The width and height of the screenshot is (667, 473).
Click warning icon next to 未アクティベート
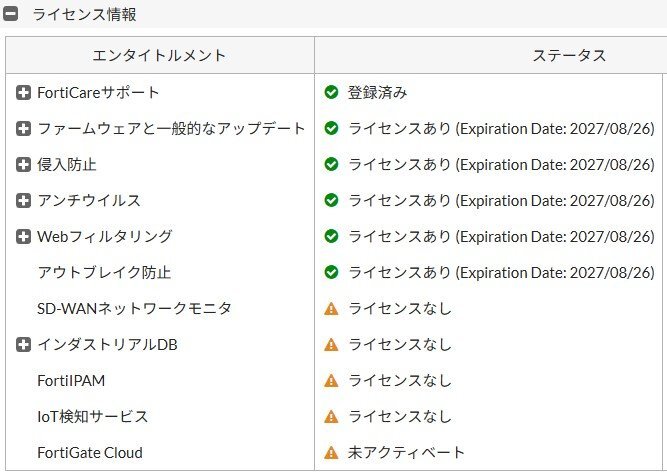point(332,453)
